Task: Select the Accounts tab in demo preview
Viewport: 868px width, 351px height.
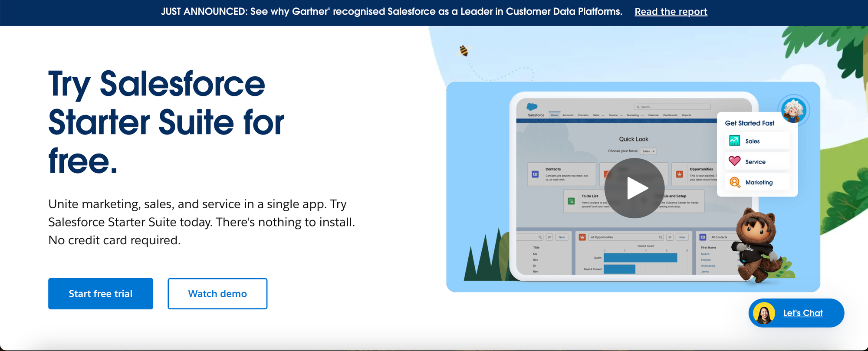Action: point(568,115)
